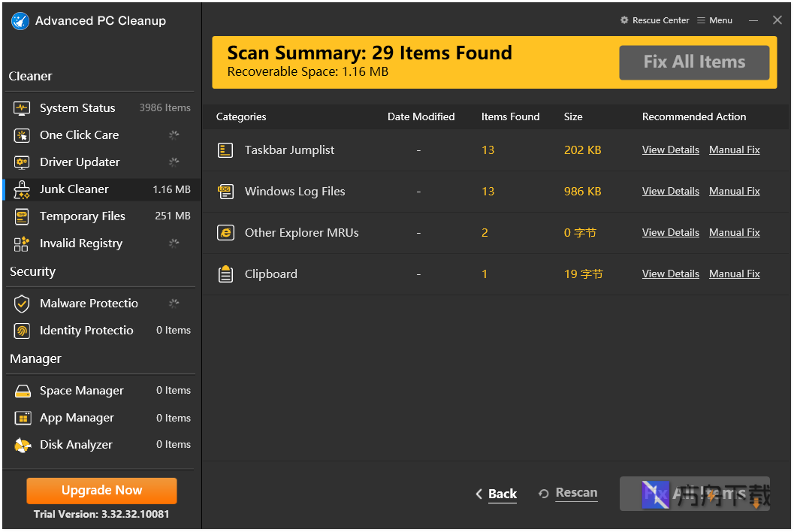Image resolution: width=794 pixels, height=532 pixels.
Task: Open Invalid Registry section
Action: (x=101, y=243)
